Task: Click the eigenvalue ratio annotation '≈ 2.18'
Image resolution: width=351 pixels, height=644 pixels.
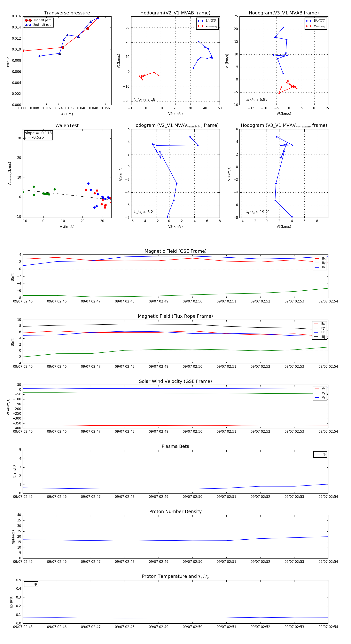Action: (144, 100)
